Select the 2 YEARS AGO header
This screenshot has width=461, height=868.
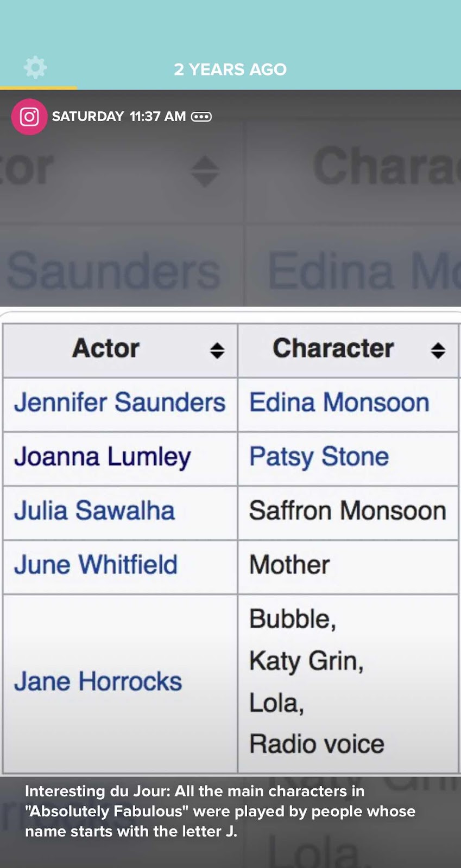click(x=230, y=69)
